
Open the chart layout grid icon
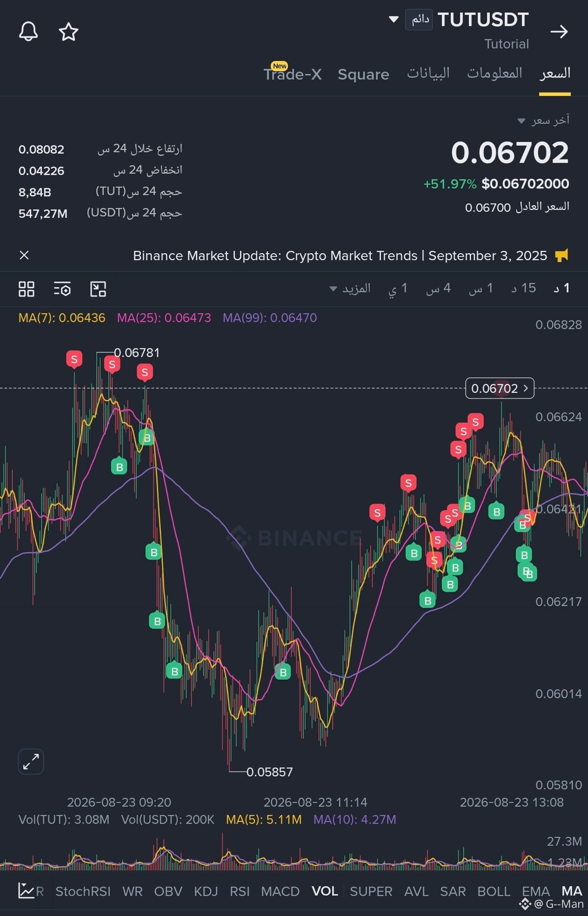27,289
